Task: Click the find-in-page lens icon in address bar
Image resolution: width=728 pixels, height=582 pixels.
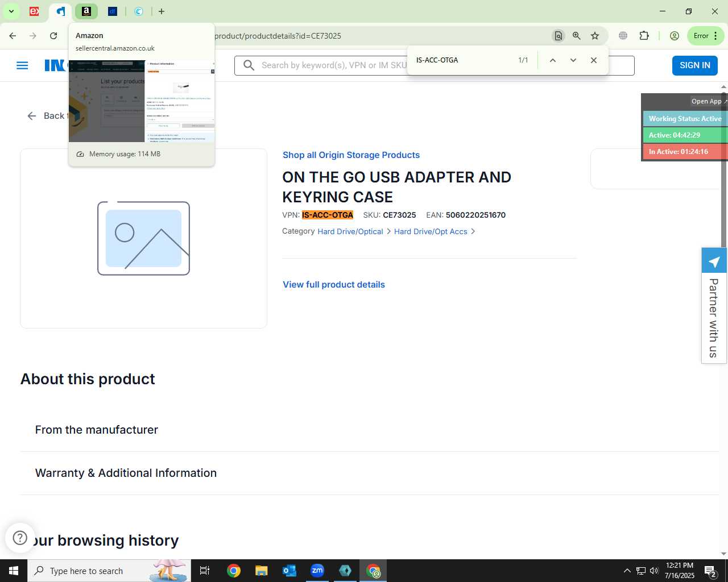Action: coord(559,36)
